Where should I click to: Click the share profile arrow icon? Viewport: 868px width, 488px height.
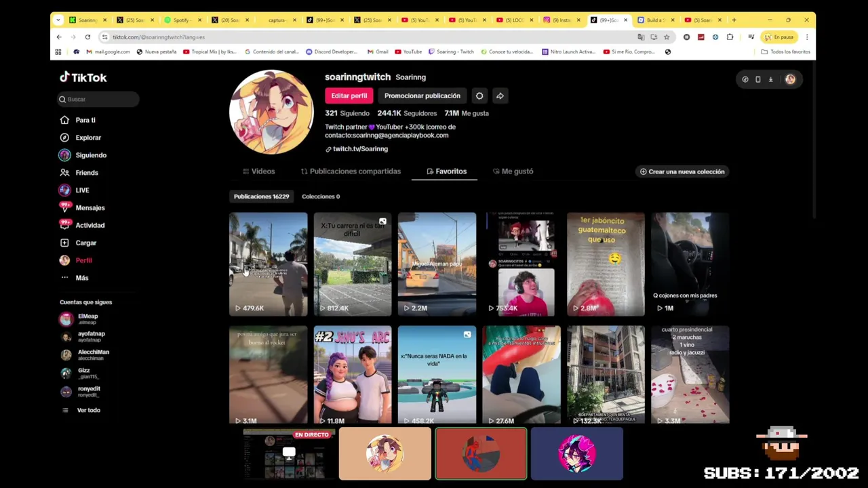click(500, 96)
